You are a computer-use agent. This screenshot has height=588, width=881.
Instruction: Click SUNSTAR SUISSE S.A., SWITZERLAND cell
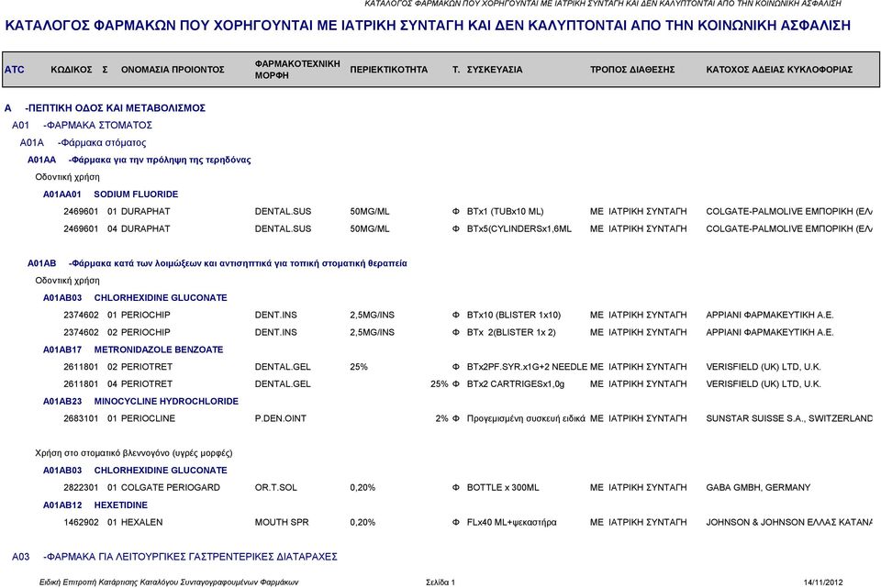click(789, 419)
